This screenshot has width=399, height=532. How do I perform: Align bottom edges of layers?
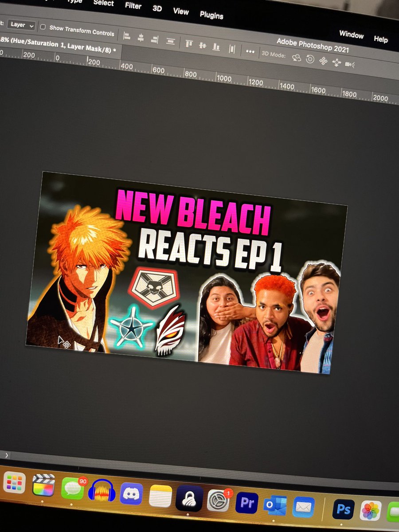[216, 46]
